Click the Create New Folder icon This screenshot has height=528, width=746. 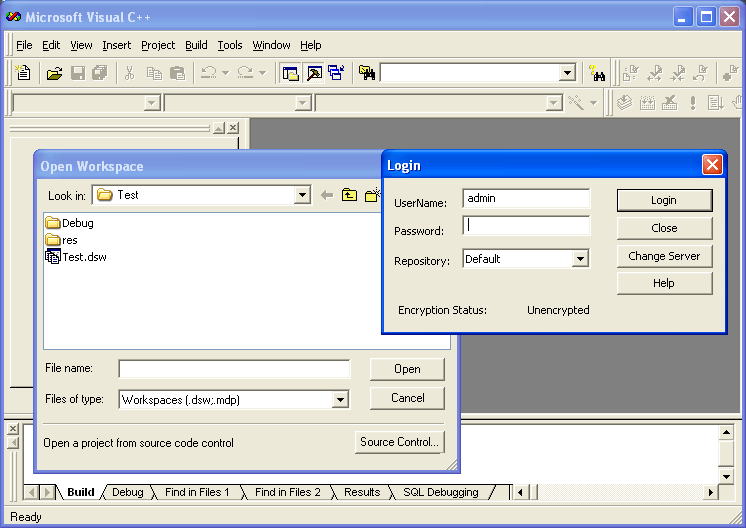tap(373, 195)
